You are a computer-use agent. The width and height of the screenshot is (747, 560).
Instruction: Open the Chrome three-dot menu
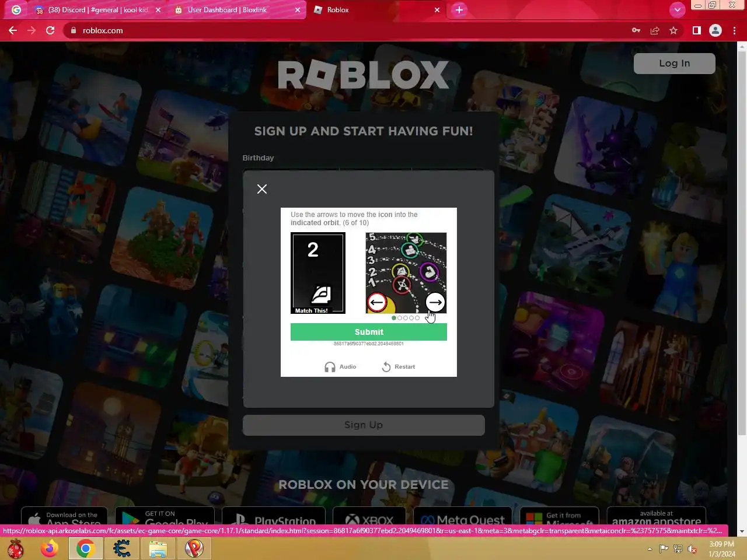[x=734, y=30]
